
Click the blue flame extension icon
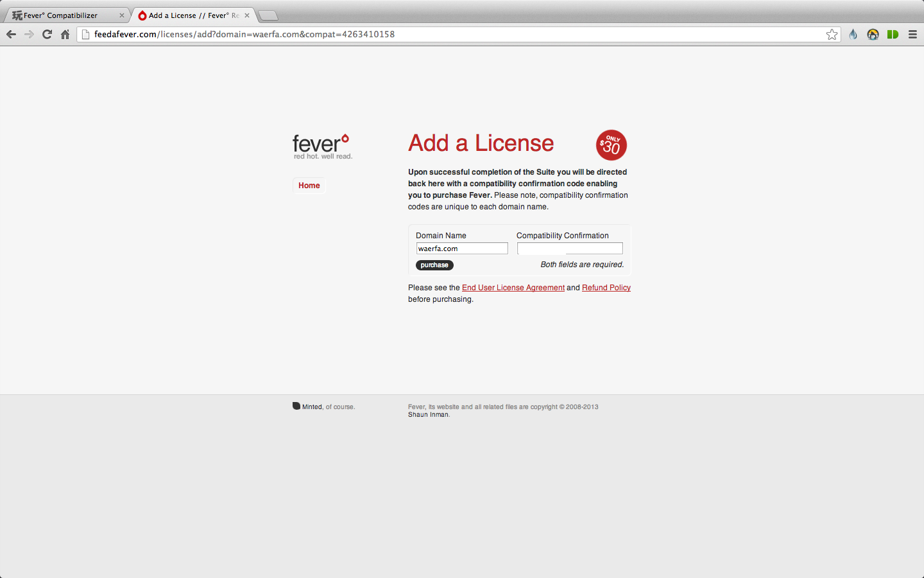[x=853, y=35]
